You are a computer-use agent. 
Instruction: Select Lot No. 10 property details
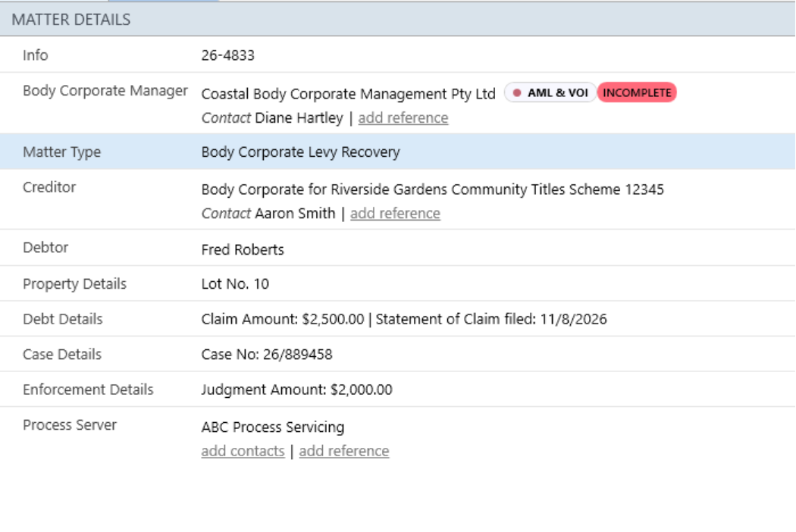tap(235, 283)
